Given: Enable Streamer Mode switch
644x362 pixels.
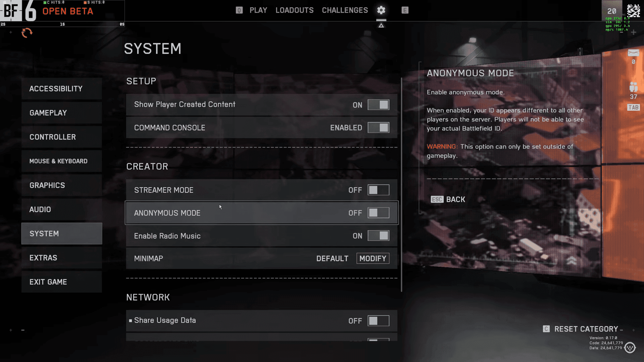Looking at the screenshot, I should point(378,190).
